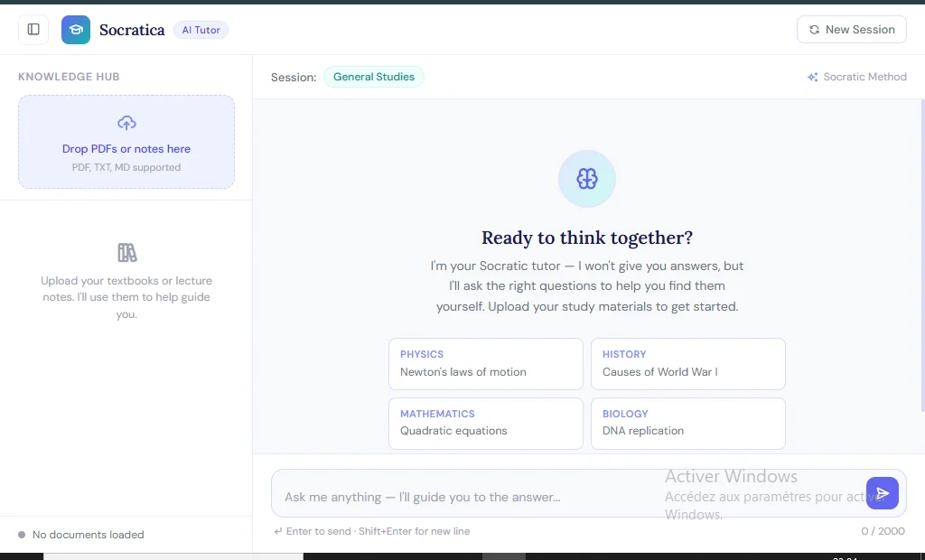Choose the Biology DNA replication card

(687, 423)
